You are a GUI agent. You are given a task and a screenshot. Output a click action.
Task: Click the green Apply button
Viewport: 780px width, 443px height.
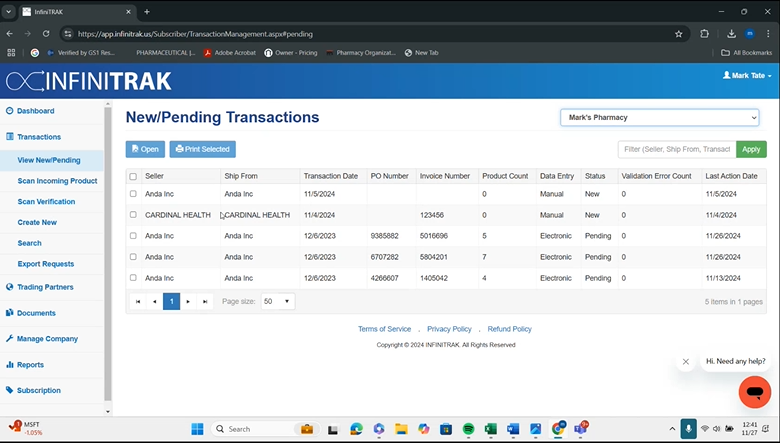(x=751, y=149)
